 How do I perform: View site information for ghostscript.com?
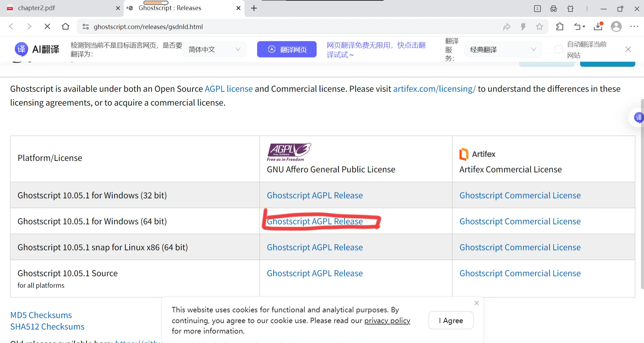[x=86, y=27]
